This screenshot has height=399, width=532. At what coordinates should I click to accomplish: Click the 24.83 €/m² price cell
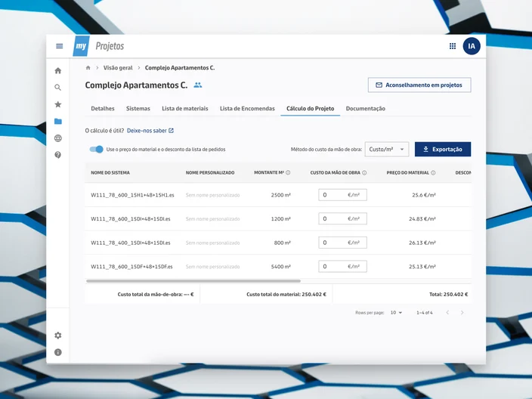coord(422,219)
